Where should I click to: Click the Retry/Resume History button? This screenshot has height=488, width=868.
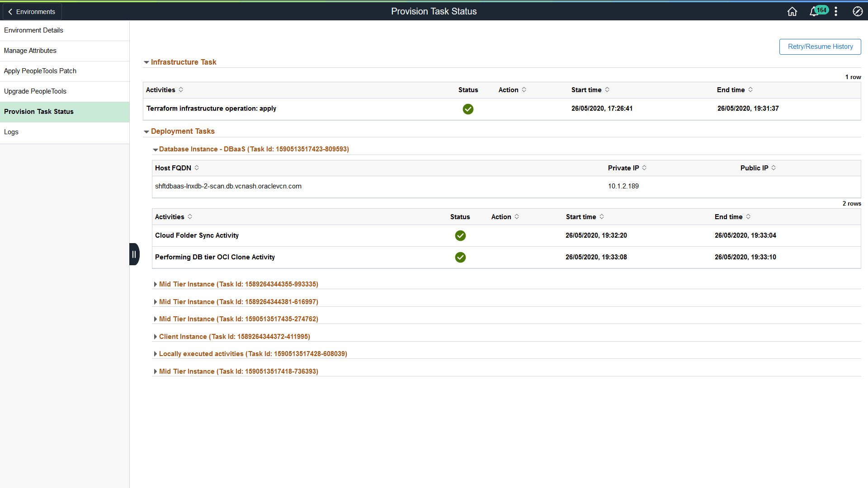[x=820, y=47]
